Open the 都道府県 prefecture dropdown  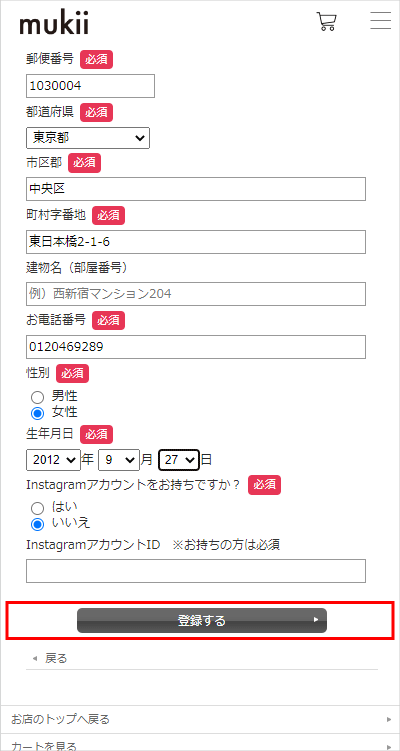(88, 138)
